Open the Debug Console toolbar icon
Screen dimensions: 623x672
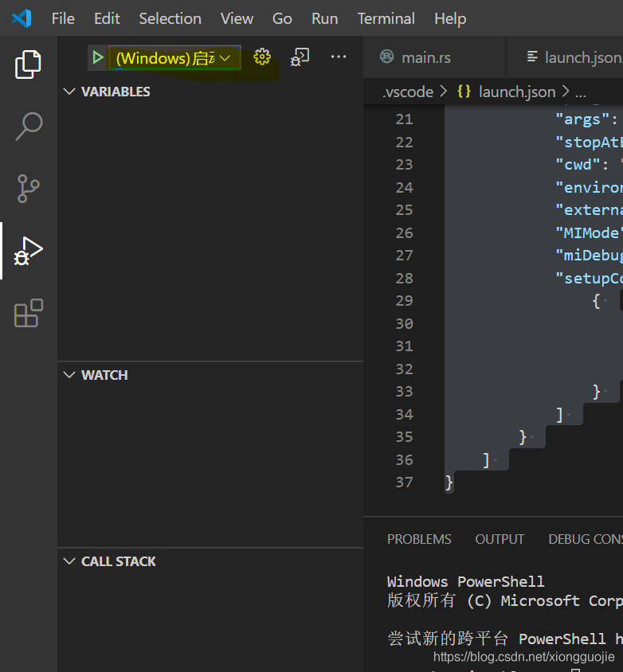300,57
